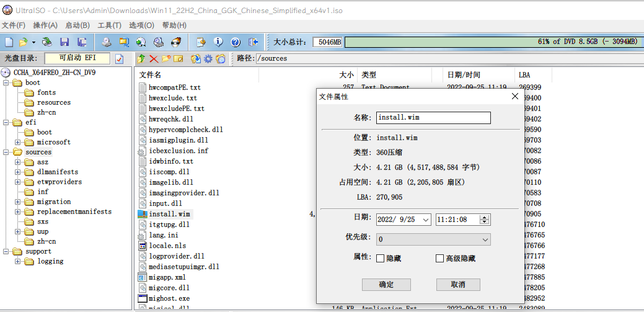644x312 pixels.
Task: Toggle the 隐藏 checkbox
Action: 381,259
